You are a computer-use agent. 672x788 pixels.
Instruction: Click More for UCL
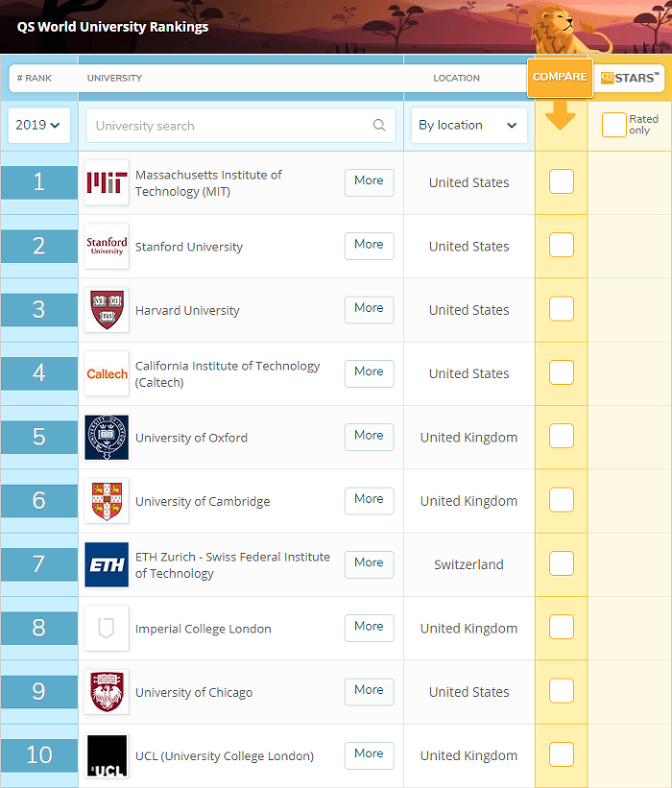coord(369,755)
